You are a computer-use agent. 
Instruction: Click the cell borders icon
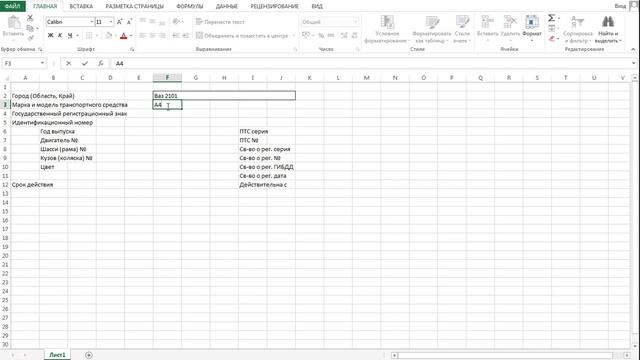point(89,36)
